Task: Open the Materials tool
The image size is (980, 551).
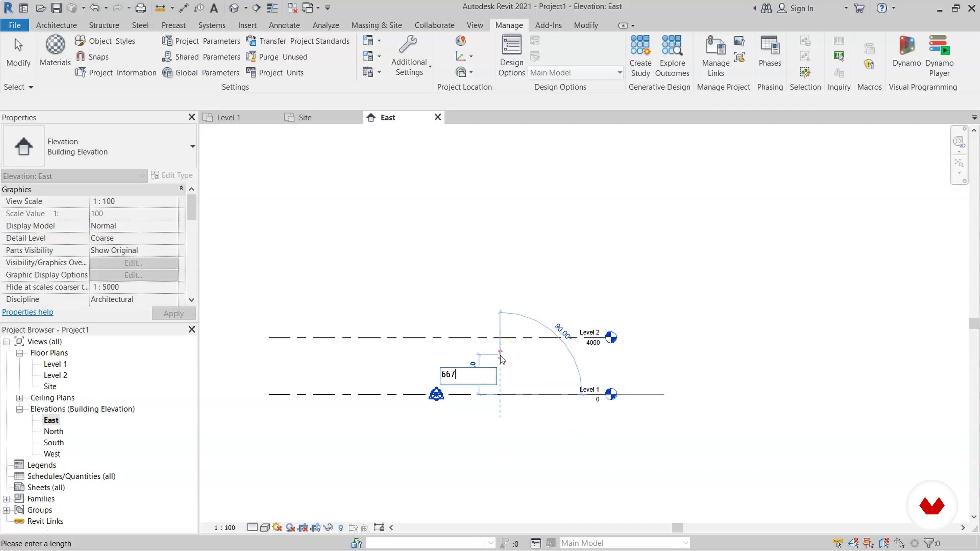Action: point(55,51)
